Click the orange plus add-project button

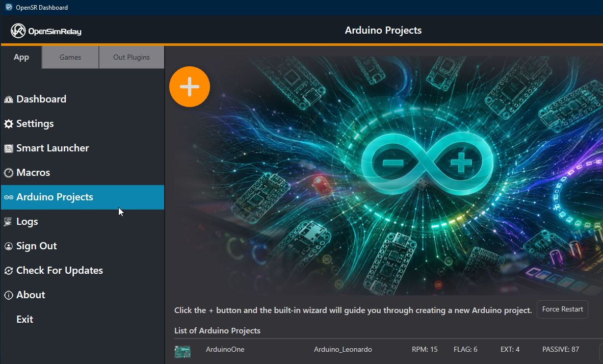[x=190, y=87]
